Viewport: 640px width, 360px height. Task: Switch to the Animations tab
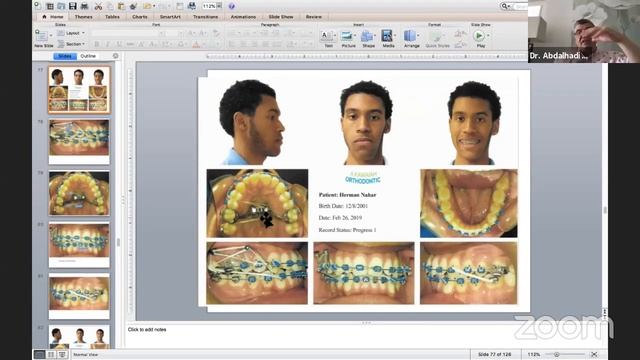[x=243, y=17]
